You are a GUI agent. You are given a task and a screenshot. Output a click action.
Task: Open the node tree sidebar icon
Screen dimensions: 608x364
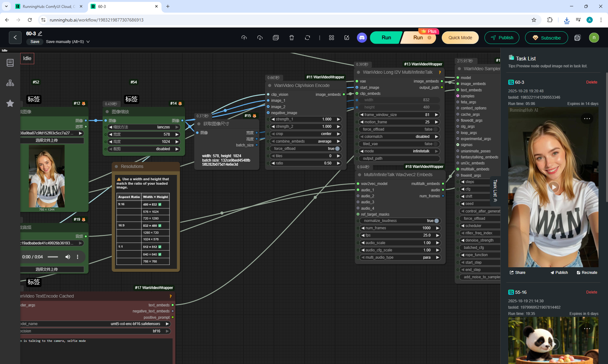10,83
